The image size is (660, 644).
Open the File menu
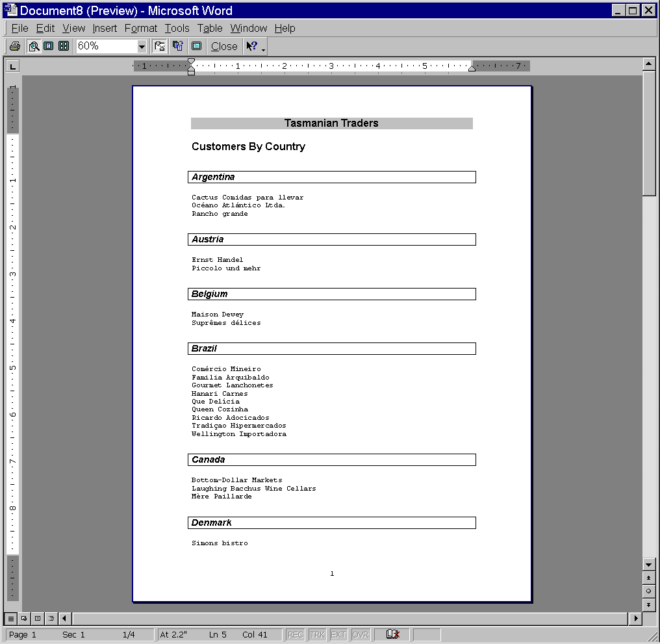[x=19, y=28]
